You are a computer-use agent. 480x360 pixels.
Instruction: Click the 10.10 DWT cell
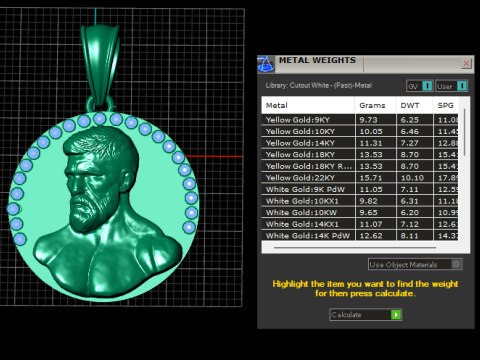tap(415, 178)
